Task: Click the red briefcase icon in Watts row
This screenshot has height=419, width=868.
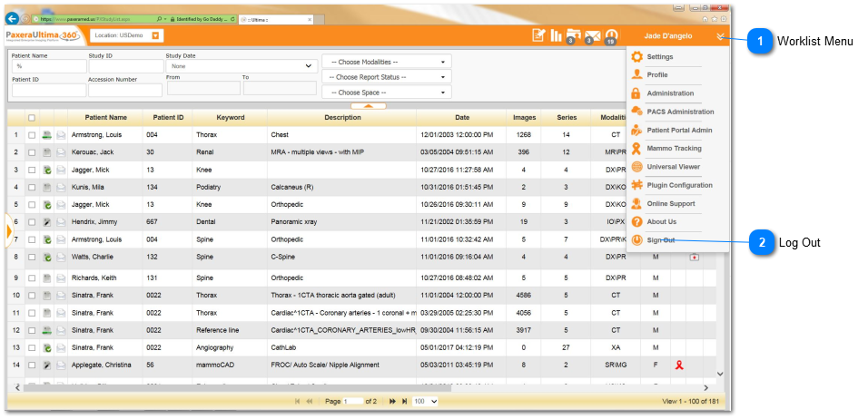Action: click(695, 257)
